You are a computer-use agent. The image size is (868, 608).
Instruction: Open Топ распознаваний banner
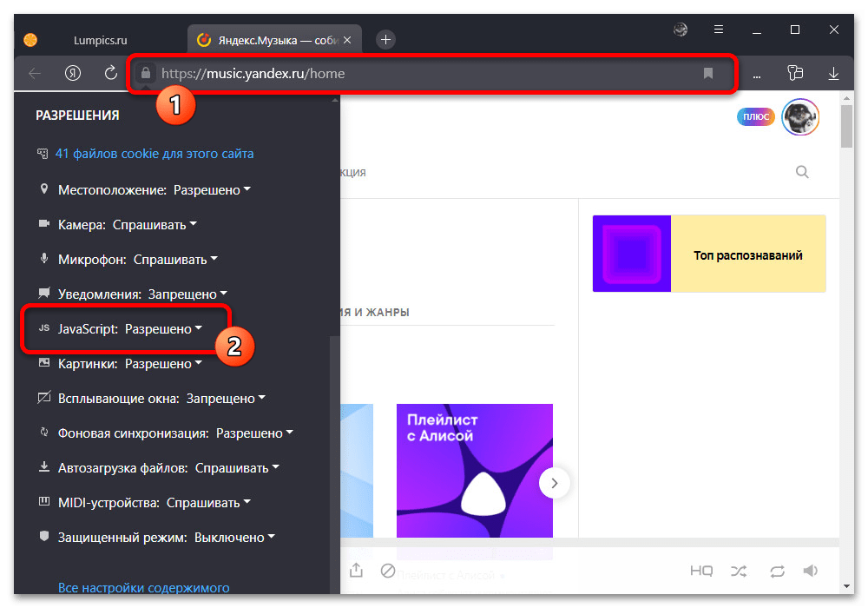pos(709,254)
